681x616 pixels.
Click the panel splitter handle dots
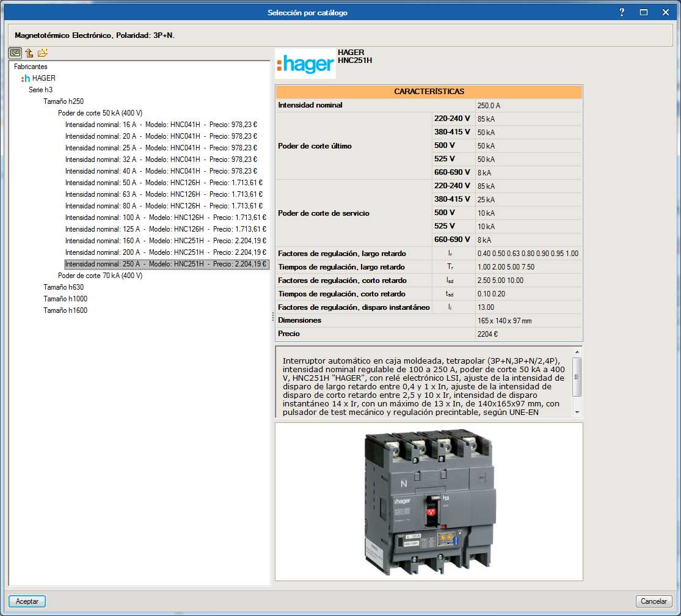pyautogui.click(x=273, y=318)
